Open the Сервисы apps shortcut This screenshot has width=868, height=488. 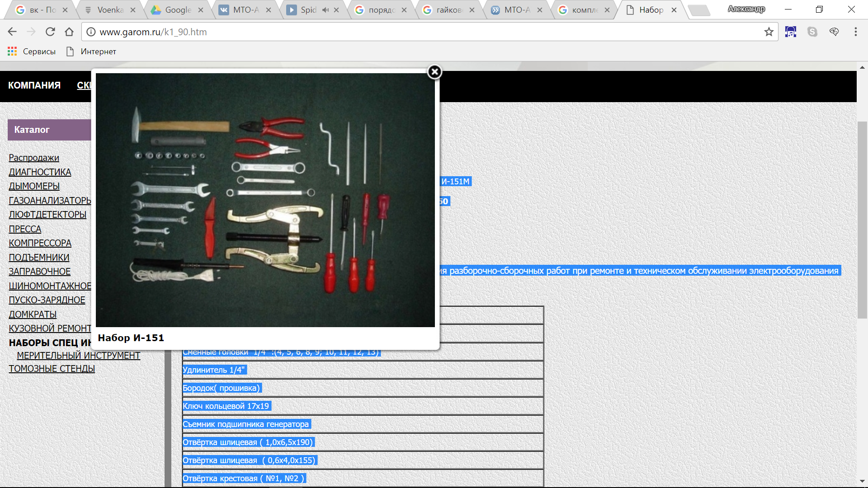[32, 52]
